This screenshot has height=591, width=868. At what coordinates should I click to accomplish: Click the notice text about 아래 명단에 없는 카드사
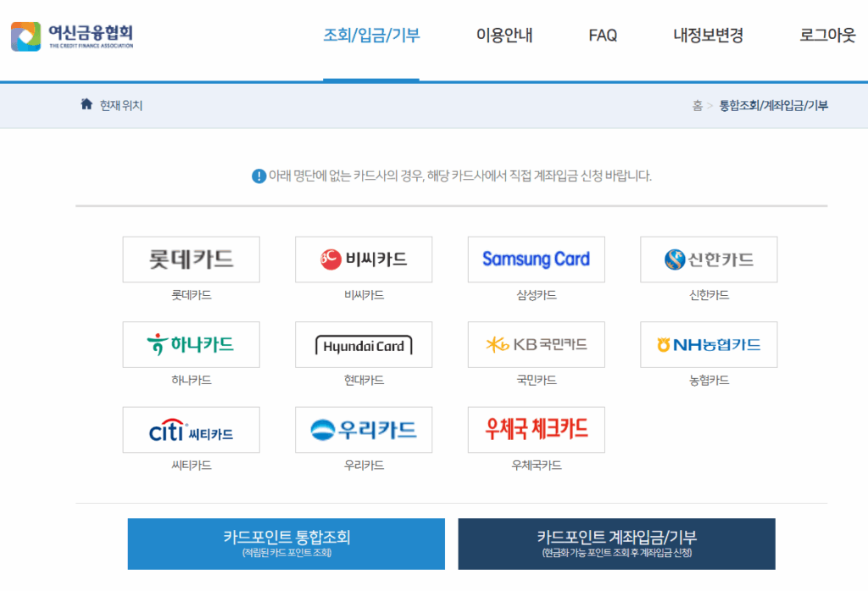[x=460, y=176]
